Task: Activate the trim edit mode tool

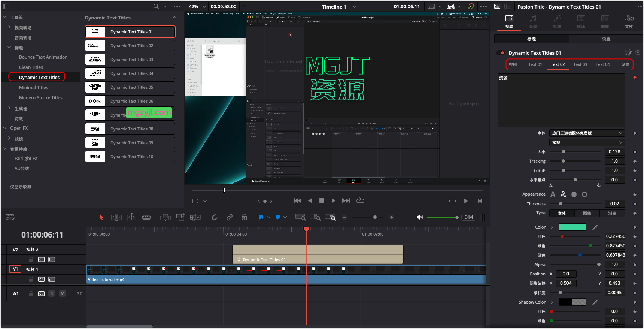Action: [x=116, y=217]
